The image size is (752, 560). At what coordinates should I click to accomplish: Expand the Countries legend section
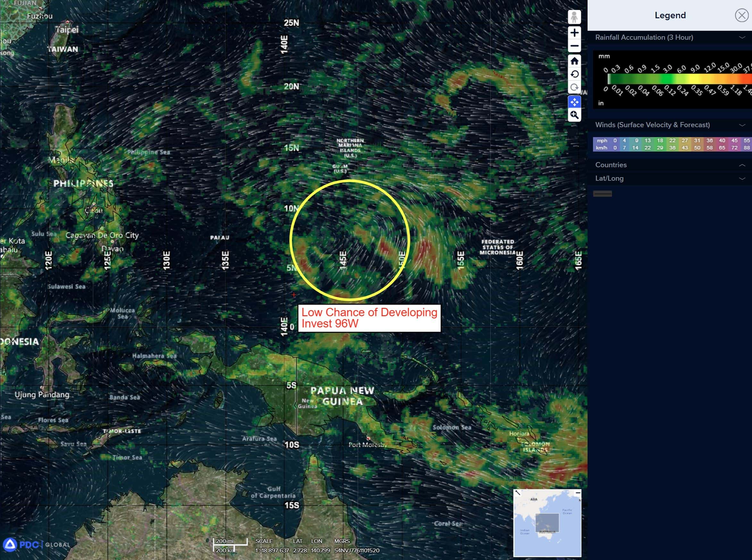742,165
